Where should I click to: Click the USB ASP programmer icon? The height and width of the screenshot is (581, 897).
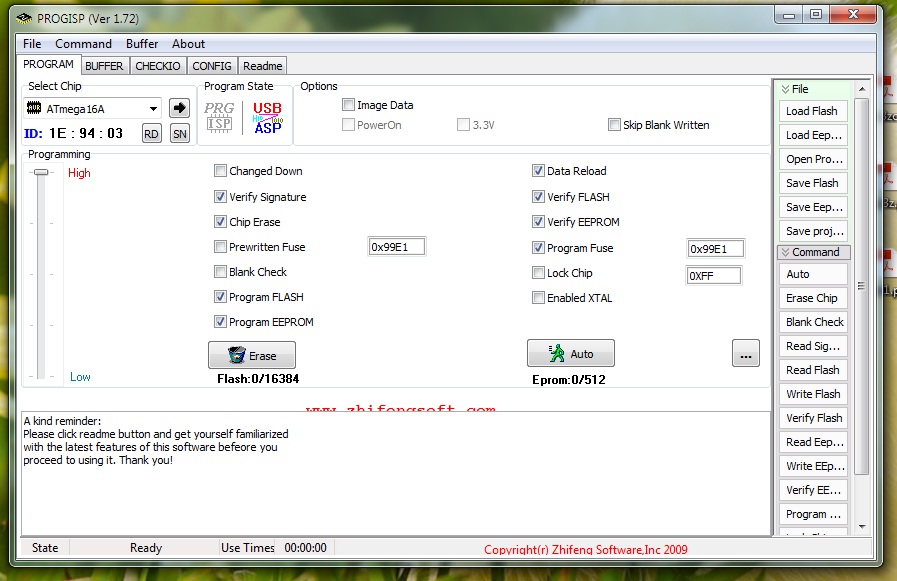[268, 117]
